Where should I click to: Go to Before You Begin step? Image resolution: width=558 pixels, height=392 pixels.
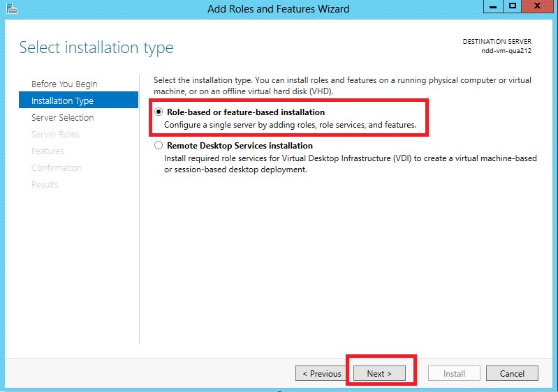tap(64, 84)
